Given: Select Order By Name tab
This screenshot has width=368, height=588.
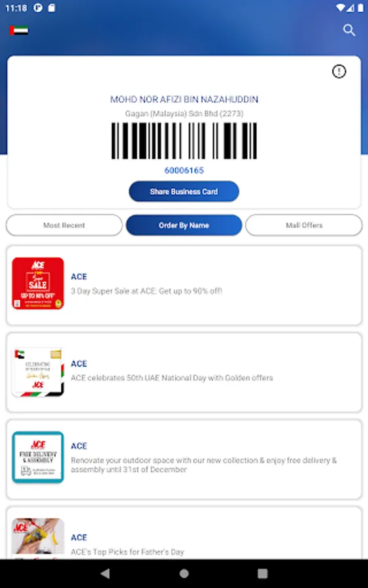Looking at the screenshot, I should click(x=184, y=225).
